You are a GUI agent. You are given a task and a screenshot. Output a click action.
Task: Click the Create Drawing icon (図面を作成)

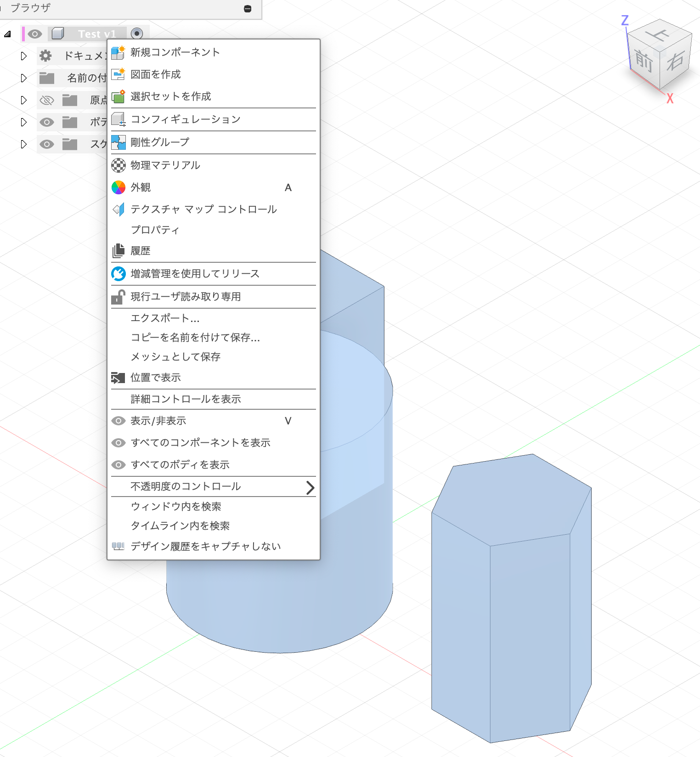(x=119, y=74)
